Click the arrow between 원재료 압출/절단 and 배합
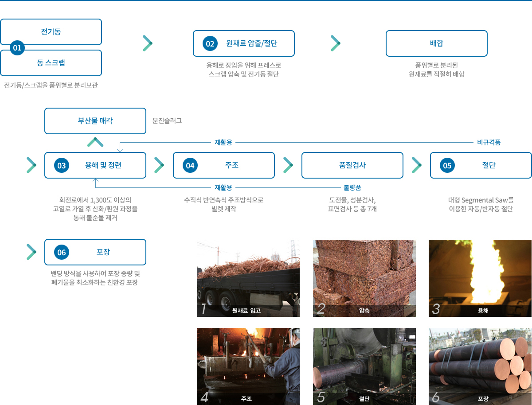The width and height of the screenshot is (532, 405). [336, 43]
